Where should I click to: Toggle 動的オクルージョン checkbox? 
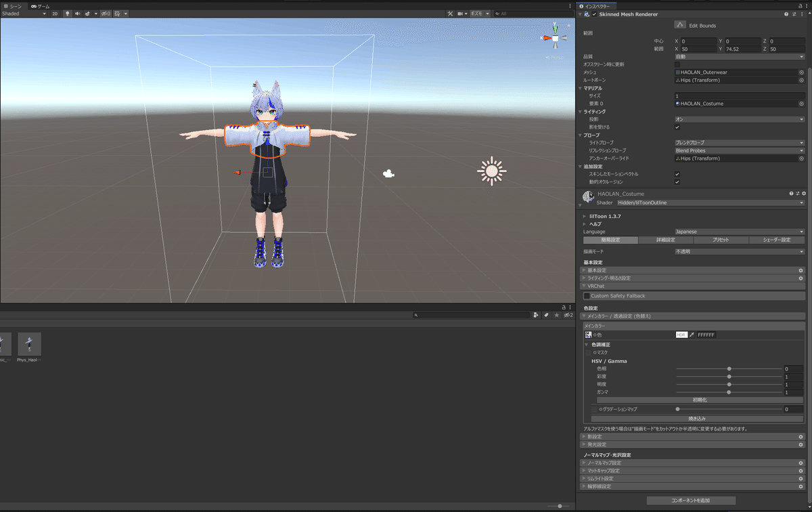pyautogui.click(x=677, y=182)
